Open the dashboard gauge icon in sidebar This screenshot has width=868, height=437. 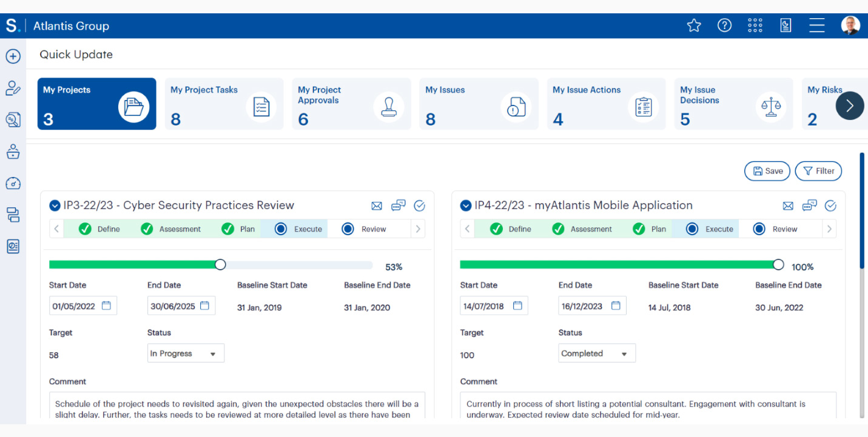[x=13, y=183]
